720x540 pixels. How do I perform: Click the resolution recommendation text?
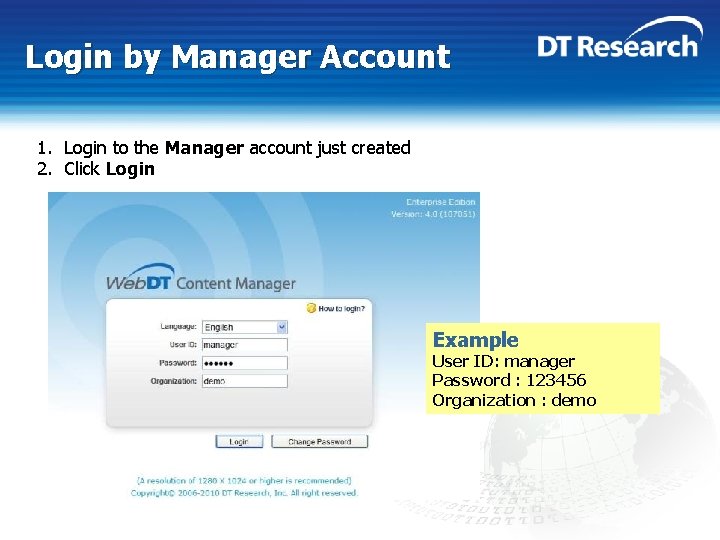click(244, 481)
